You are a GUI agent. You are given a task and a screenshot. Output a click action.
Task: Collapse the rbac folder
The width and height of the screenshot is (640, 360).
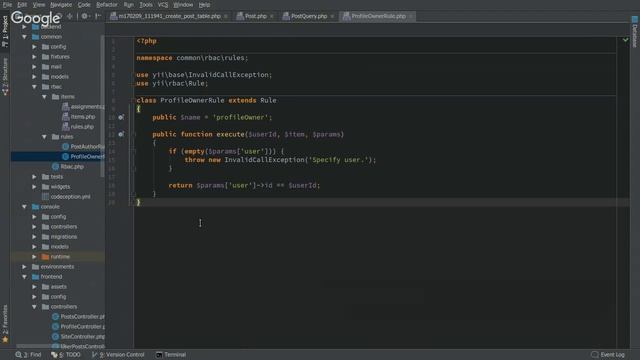click(34, 87)
